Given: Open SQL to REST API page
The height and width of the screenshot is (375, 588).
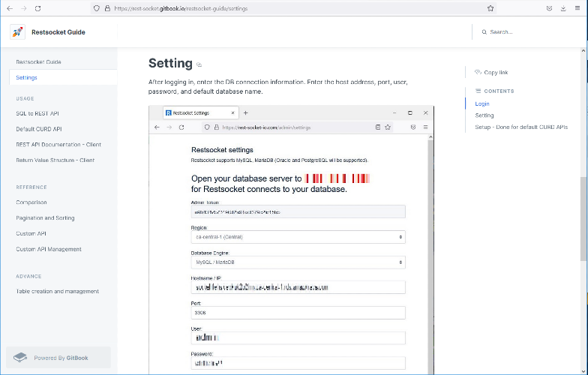Looking at the screenshot, I should [37, 114].
